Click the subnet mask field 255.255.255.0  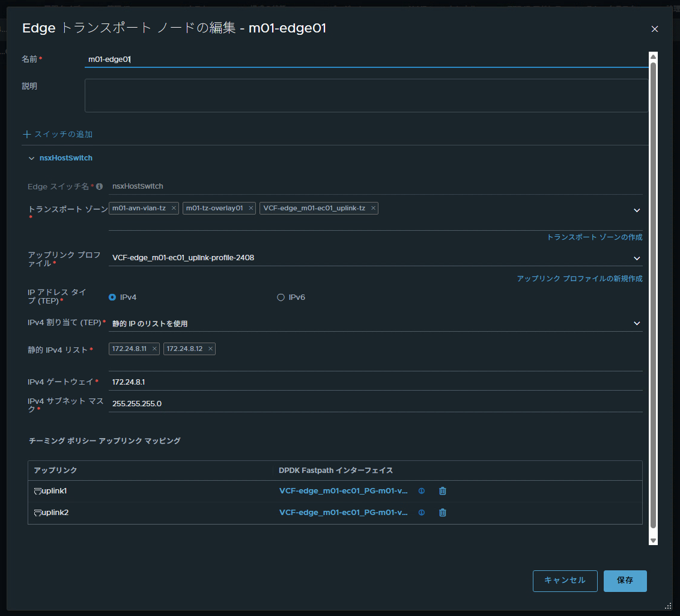(x=375, y=404)
